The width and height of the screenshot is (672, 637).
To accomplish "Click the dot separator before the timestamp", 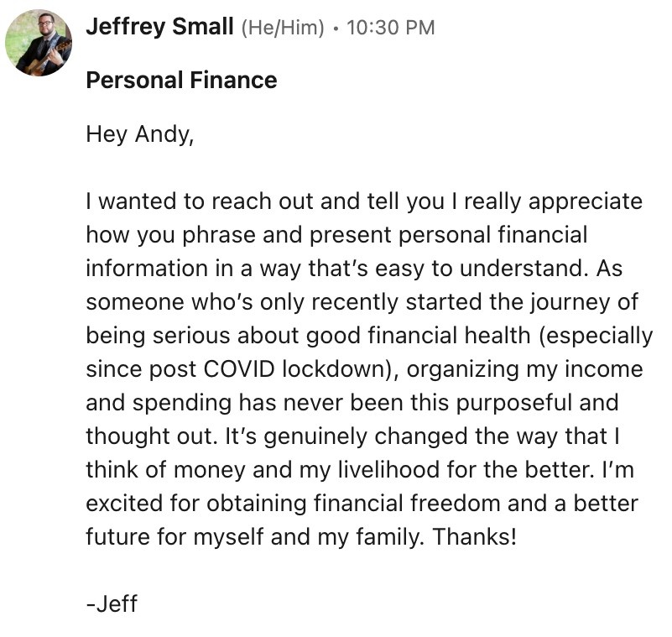I will coord(336,29).
